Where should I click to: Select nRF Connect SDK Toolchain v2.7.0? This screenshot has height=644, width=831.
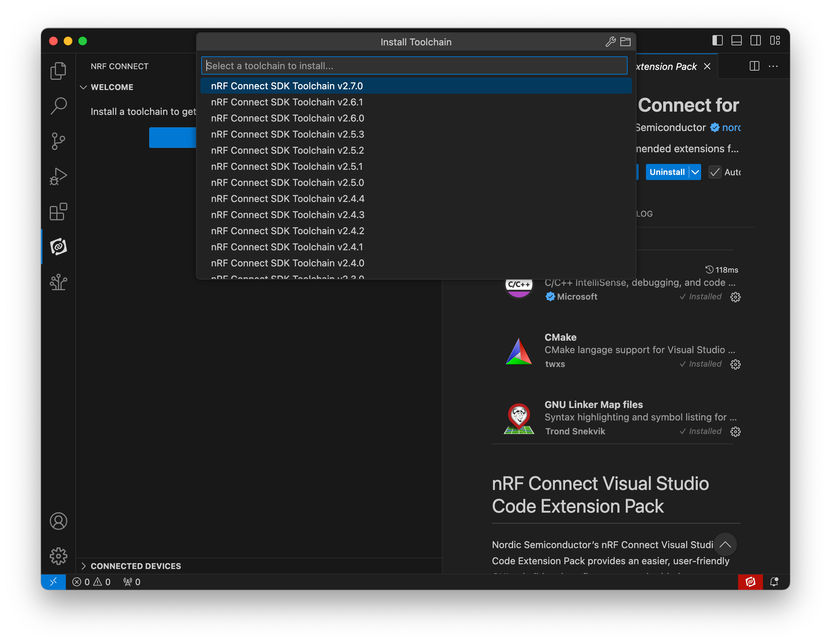click(416, 86)
